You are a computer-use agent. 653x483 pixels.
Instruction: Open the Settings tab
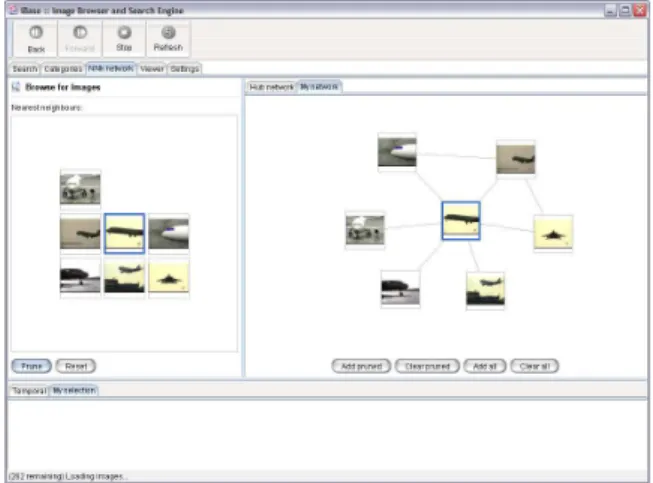(184, 69)
